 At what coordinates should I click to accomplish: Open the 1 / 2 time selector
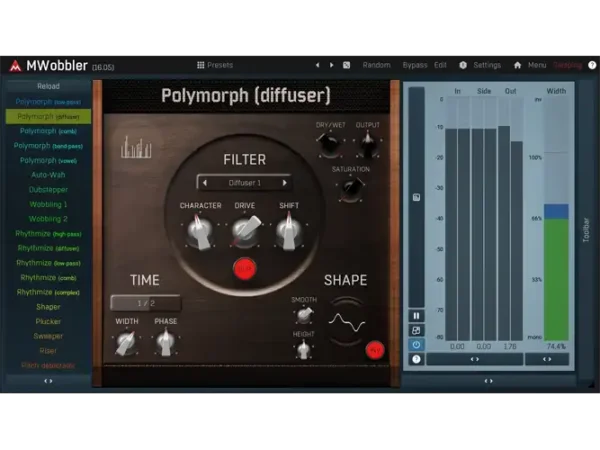146,303
